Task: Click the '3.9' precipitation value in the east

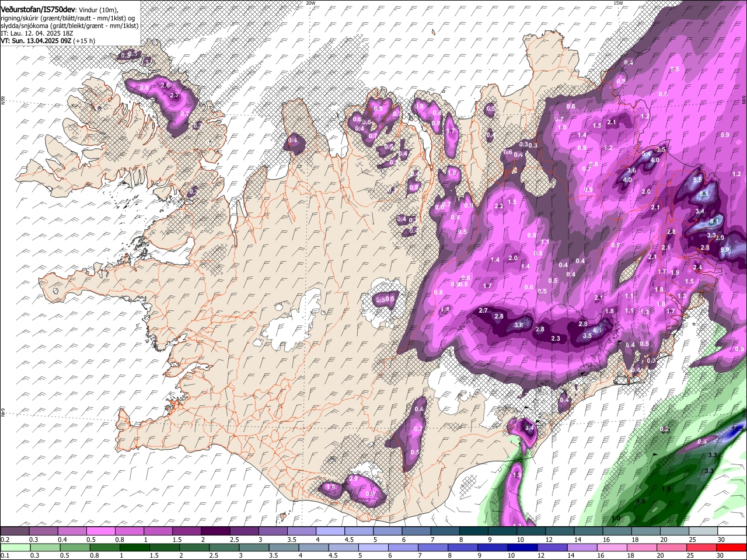Action: click(x=720, y=238)
